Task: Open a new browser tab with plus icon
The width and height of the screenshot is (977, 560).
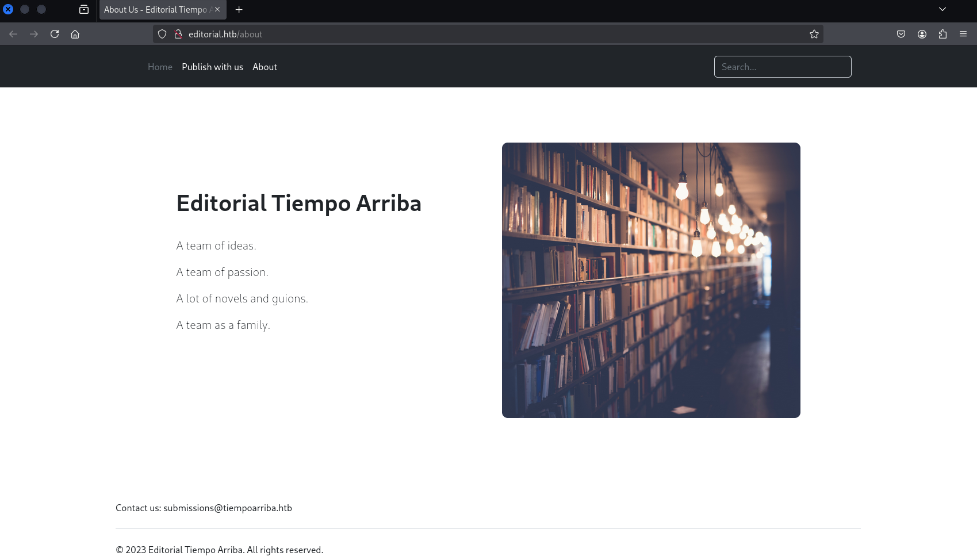Action: point(239,10)
